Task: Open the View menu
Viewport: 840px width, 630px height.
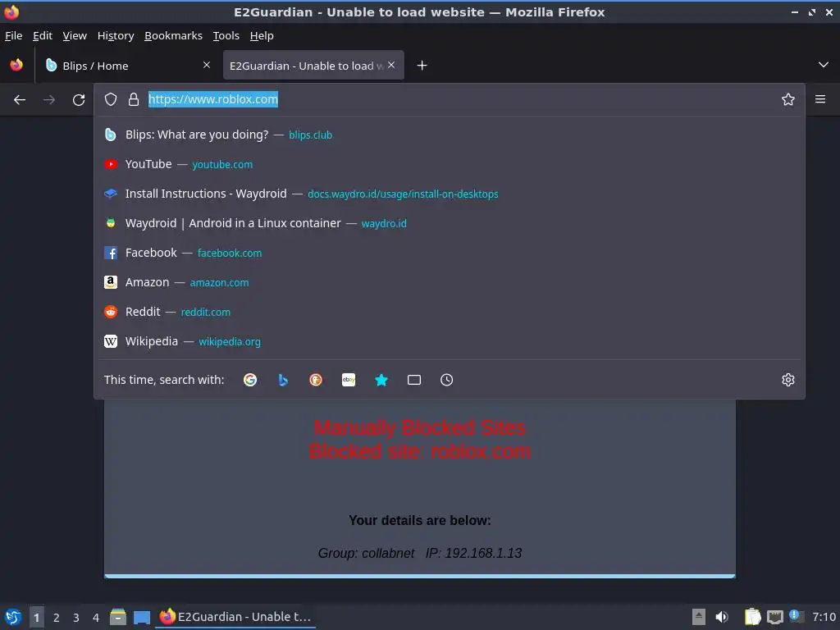Action: click(75, 35)
